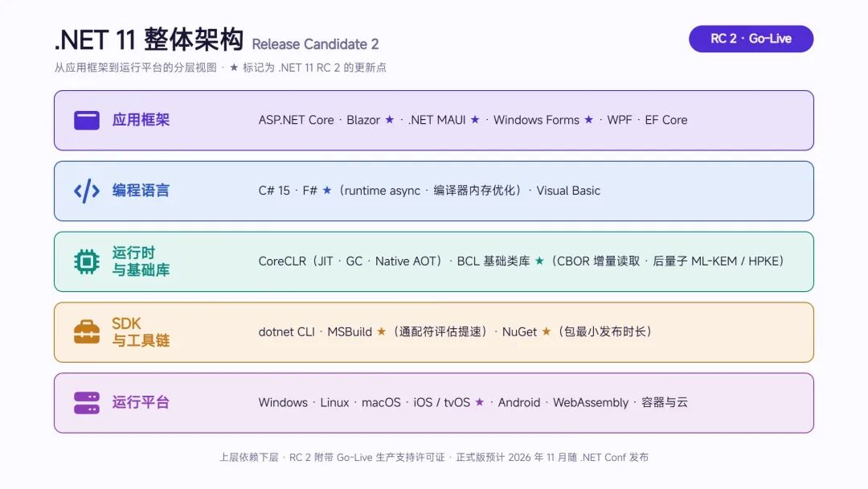Viewport: 868px width, 489px height.
Task: Click the Native AOT entry
Action: (x=405, y=261)
